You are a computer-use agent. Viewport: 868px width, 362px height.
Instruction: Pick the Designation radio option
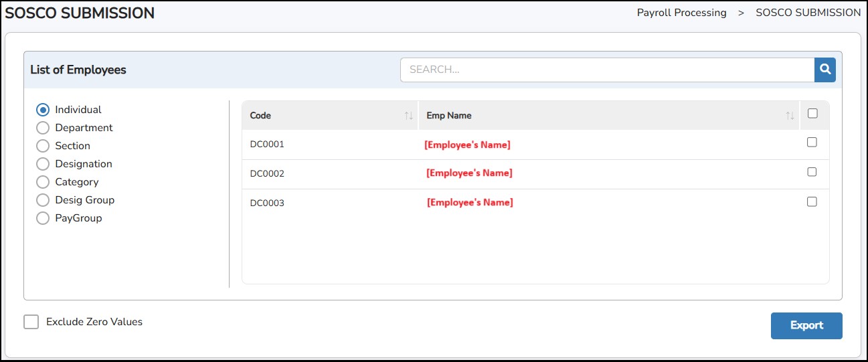[x=43, y=164]
